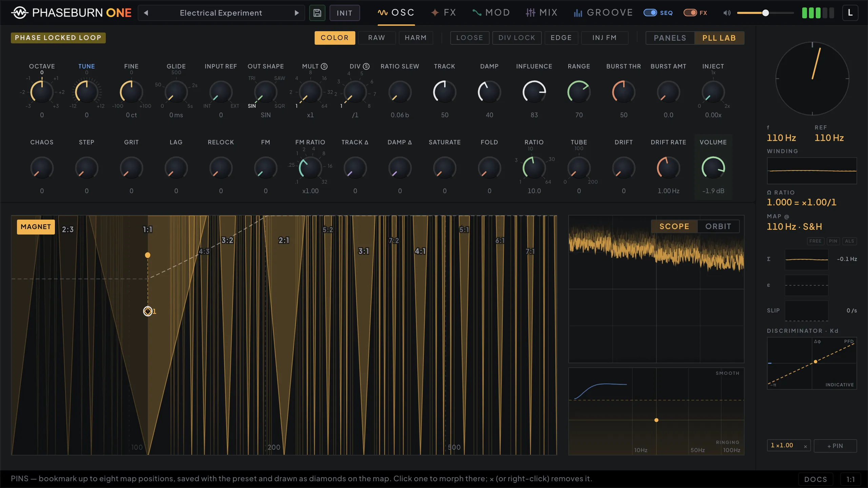The width and height of the screenshot is (868, 488).
Task: Click the DIV sync S icon
Action: (x=366, y=66)
